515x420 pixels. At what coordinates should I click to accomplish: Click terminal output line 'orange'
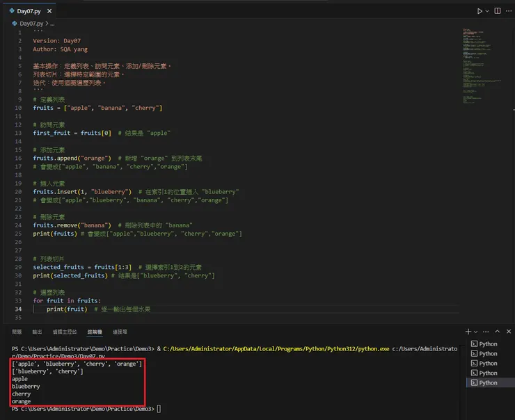point(22,401)
